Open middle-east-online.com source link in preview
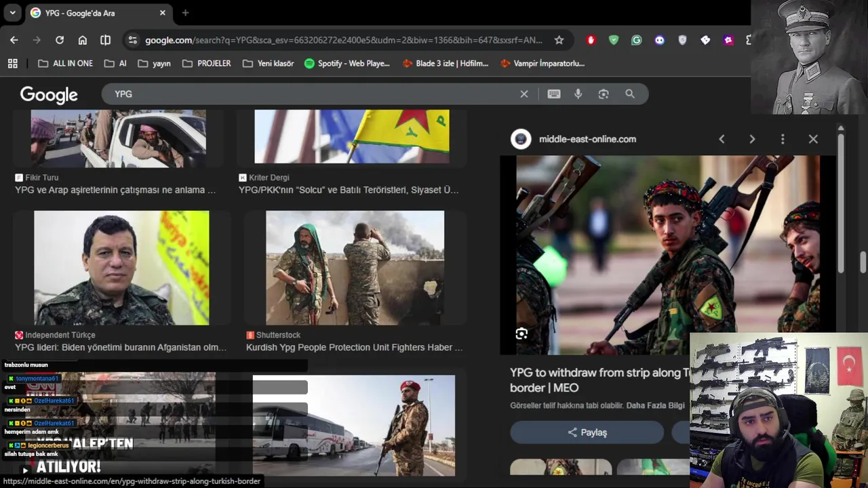Viewport: 868px width, 488px height. coord(587,139)
